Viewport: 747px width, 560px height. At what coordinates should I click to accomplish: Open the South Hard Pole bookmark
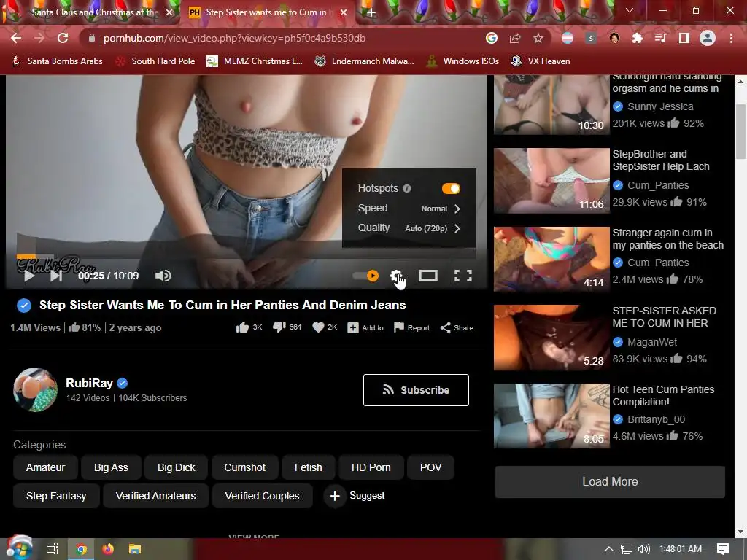(x=155, y=61)
